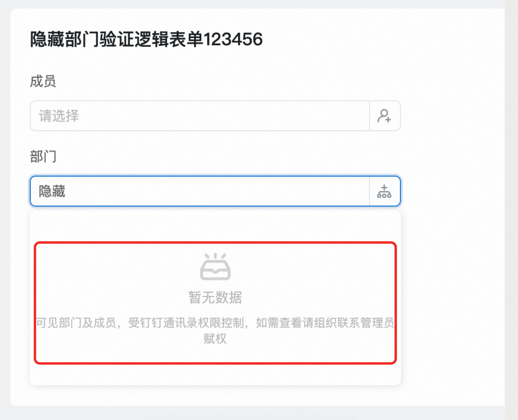This screenshot has width=518, height=420.
Task: Click the word "赋权" under the hint
Action: (215, 339)
